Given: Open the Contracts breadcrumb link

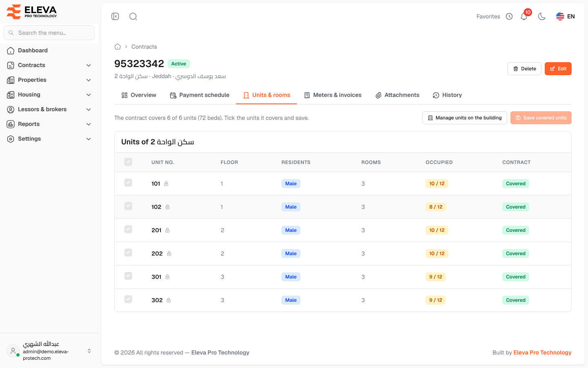Looking at the screenshot, I should (144, 47).
